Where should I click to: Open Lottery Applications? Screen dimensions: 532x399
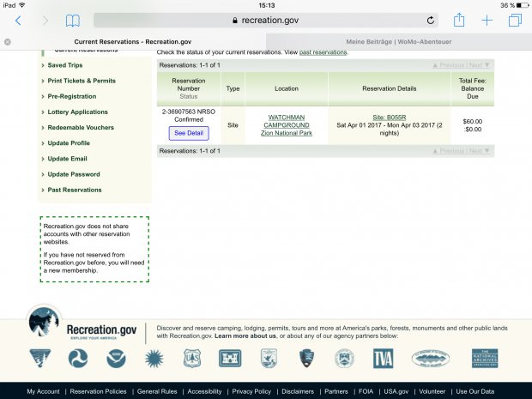pos(77,112)
